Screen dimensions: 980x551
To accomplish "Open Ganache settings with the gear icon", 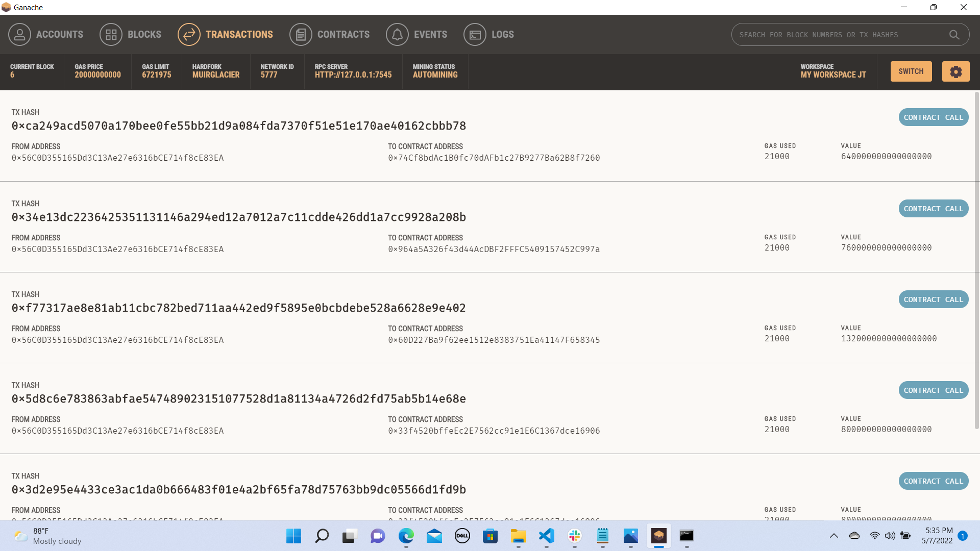I will (955, 71).
